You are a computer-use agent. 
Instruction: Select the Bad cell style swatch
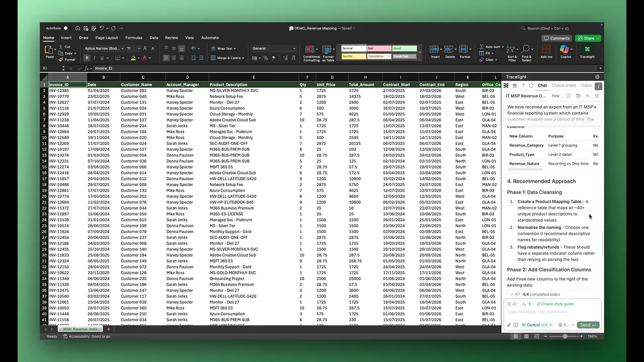pyautogui.click(x=379, y=48)
